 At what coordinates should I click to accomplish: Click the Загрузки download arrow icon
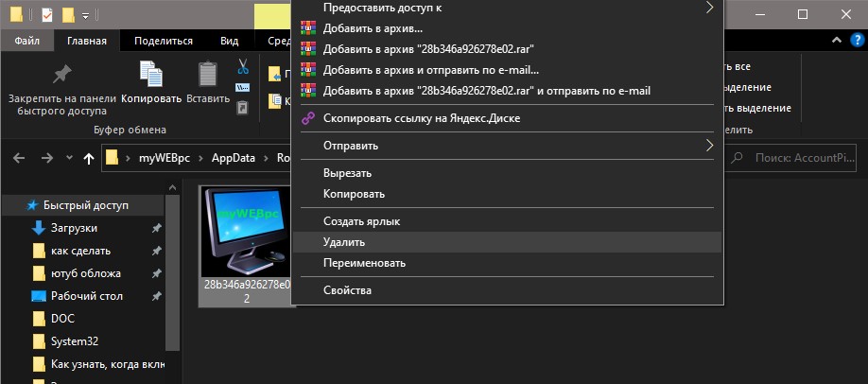pyautogui.click(x=38, y=228)
